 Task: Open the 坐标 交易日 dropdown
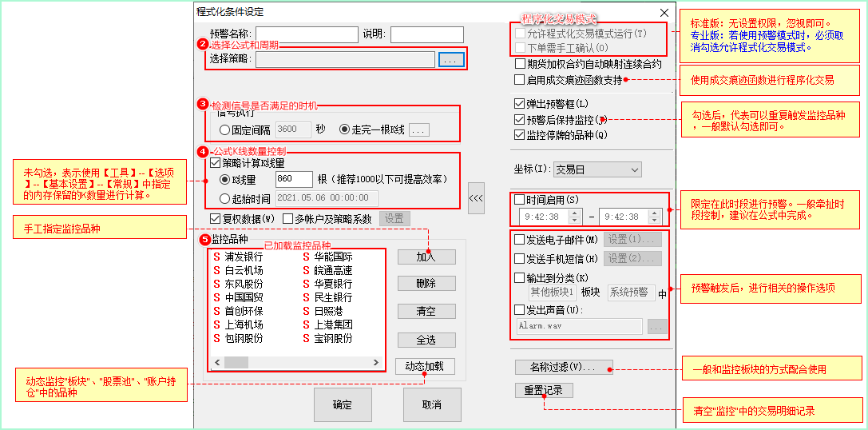tap(597, 170)
